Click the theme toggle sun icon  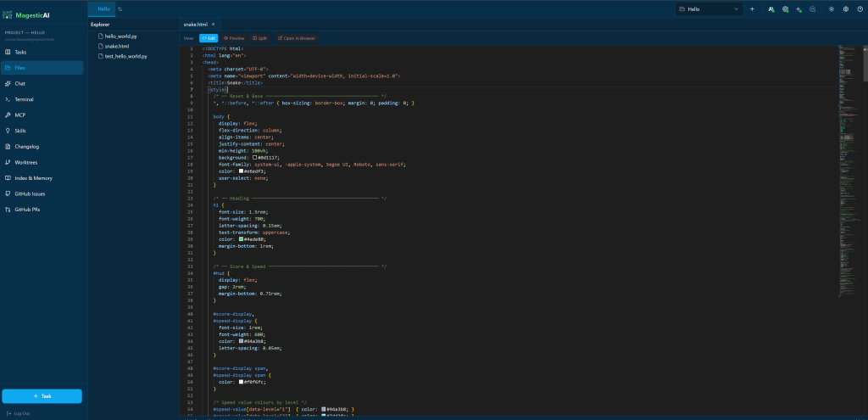pos(832,8)
